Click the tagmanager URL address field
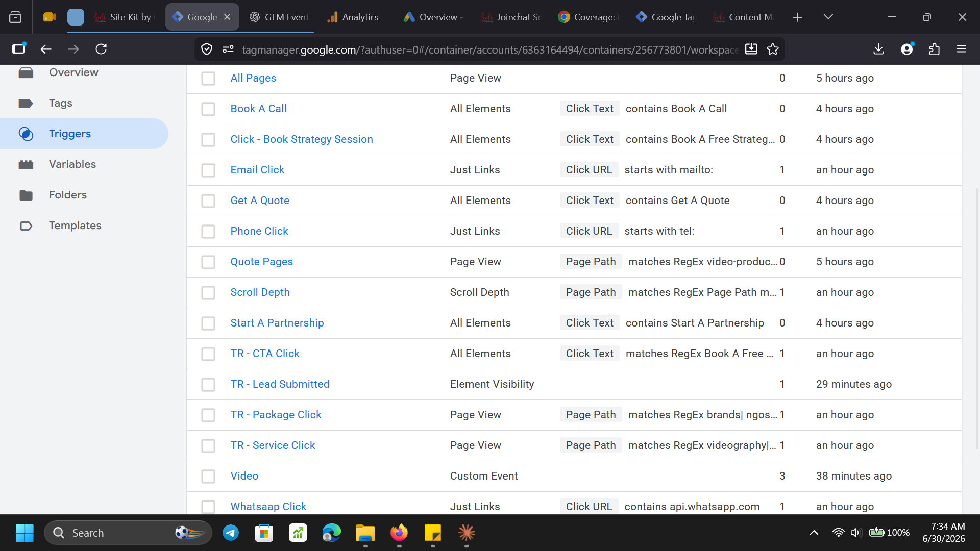Image resolution: width=980 pixels, height=551 pixels. [x=490, y=49]
